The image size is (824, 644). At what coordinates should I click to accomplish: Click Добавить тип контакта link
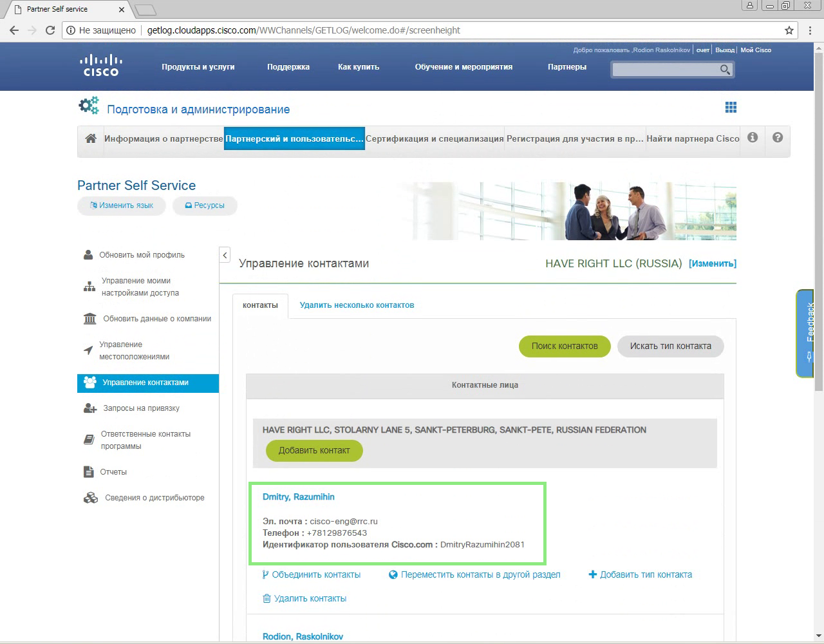[x=641, y=574]
